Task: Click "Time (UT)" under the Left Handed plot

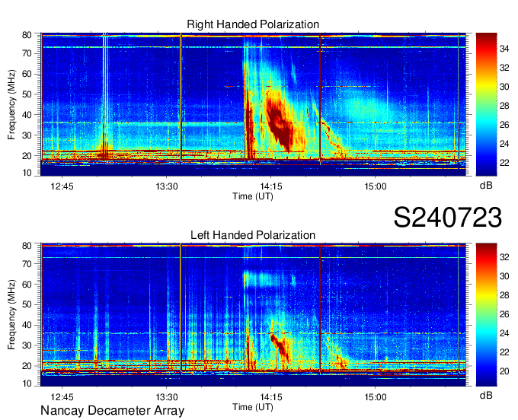Action: [253, 407]
